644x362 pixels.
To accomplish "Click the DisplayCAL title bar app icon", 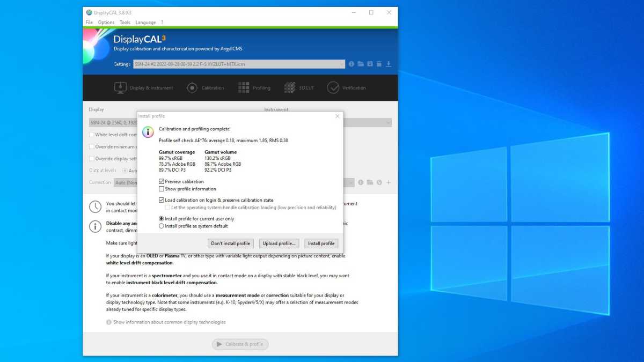I will 89,12.
